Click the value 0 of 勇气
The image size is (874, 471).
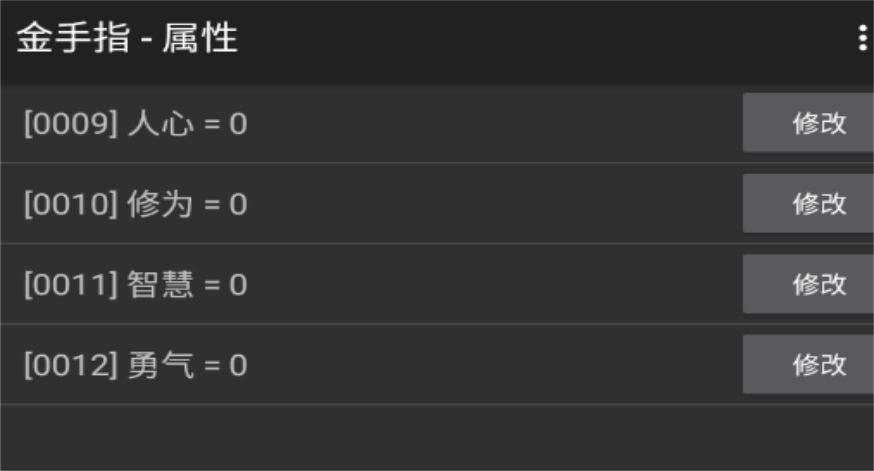point(238,366)
